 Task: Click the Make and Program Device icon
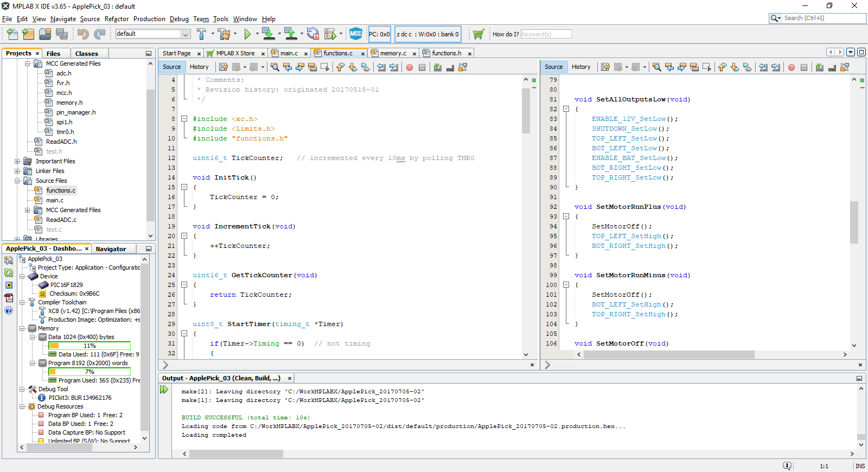[x=268, y=34]
